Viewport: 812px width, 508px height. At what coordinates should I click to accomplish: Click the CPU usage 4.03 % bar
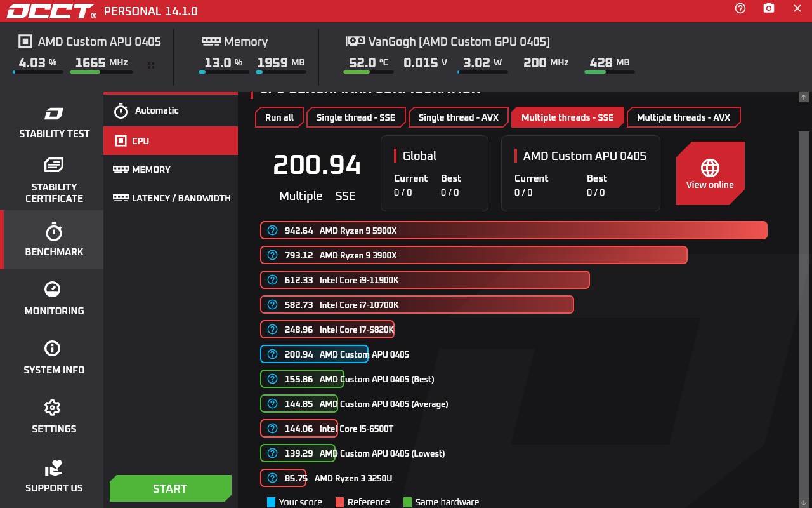pos(38,72)
